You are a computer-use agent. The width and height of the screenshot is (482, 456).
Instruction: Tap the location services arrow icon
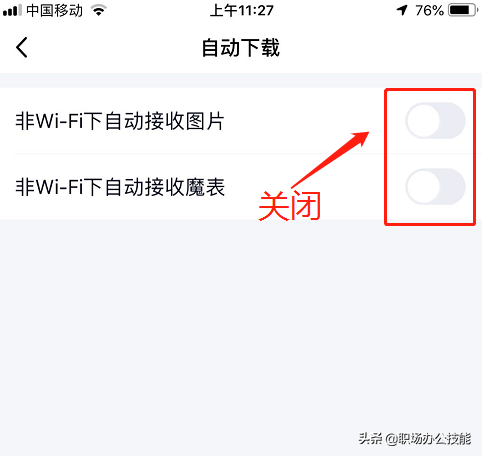pyautogui.click(x=402, y=10)
